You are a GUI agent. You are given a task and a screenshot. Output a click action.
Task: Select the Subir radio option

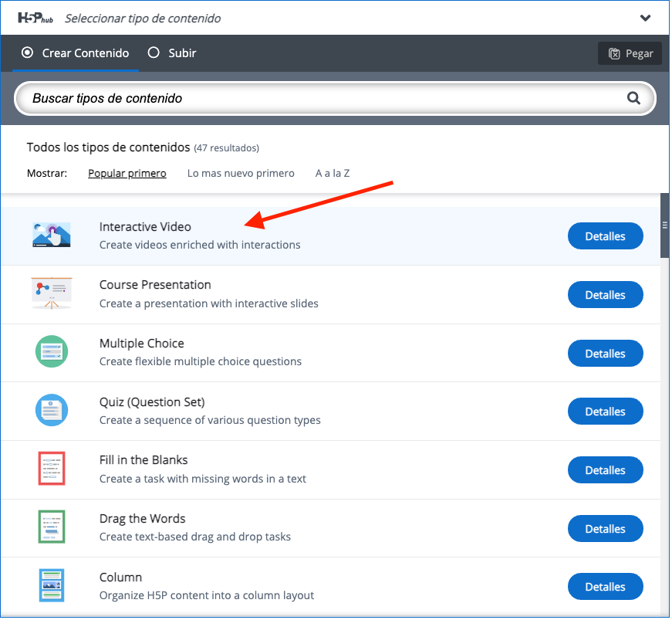pos(172,53)
